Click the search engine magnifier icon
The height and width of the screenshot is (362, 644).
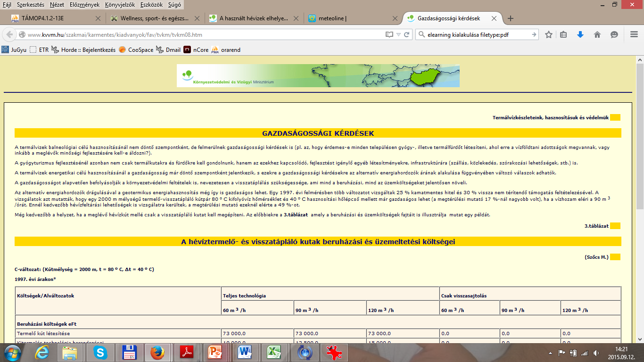pyautogui.click(x=421, y=34)
